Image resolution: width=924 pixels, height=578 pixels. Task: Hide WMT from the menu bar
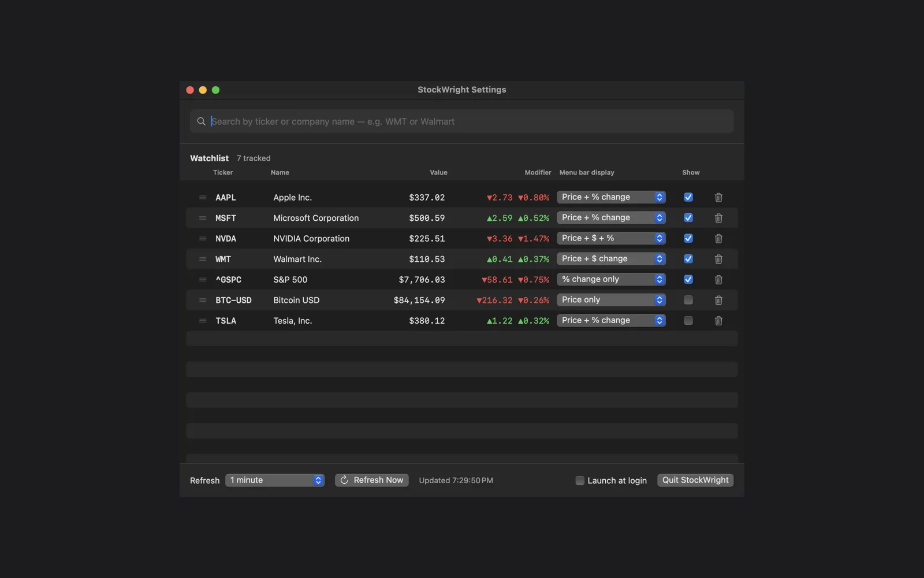point(688,259)
